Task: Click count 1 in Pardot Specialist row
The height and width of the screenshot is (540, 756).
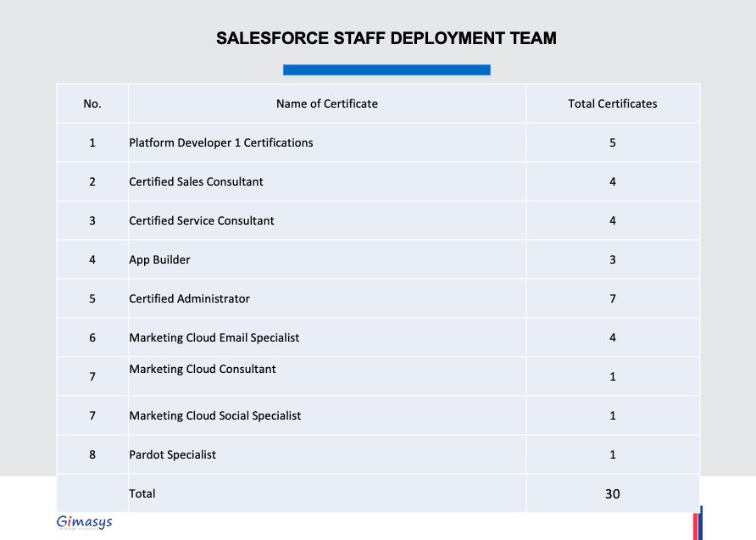Action: click(x=612, y=454)
